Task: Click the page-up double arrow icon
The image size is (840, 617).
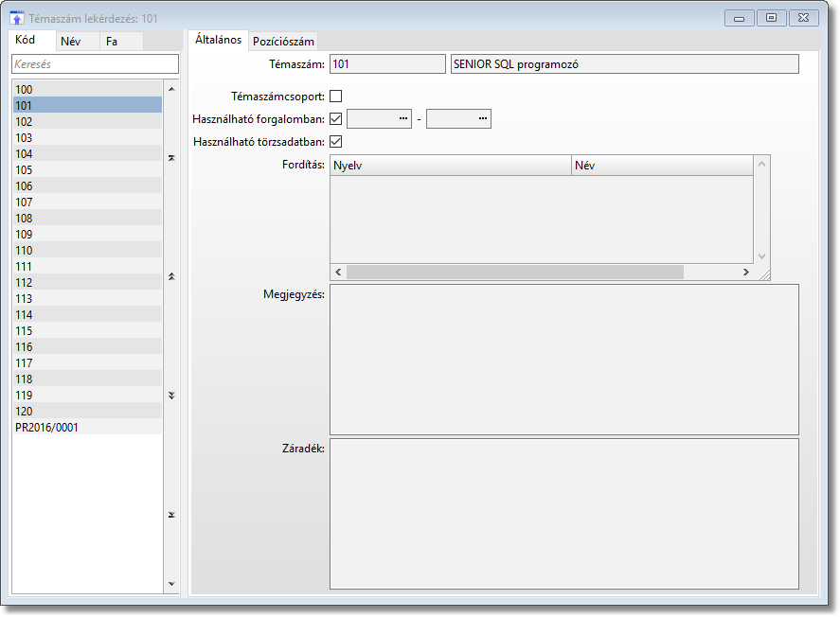Action: (x=171, y=276)
